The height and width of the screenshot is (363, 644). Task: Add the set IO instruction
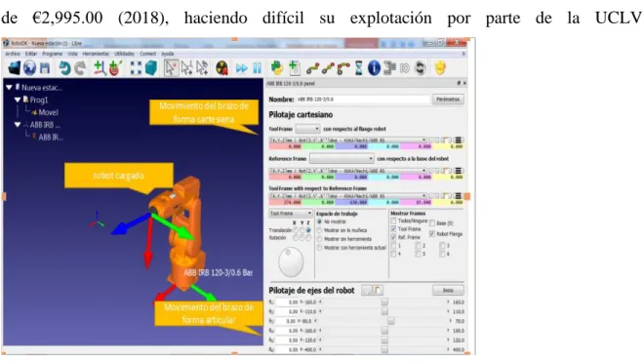click(405, 67)
